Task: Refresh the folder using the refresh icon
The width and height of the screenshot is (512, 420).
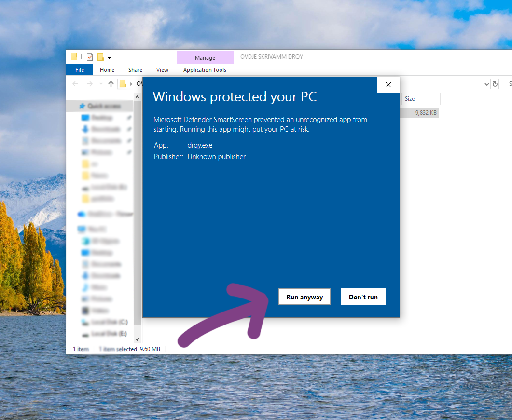Action: [x=495, y=84]
